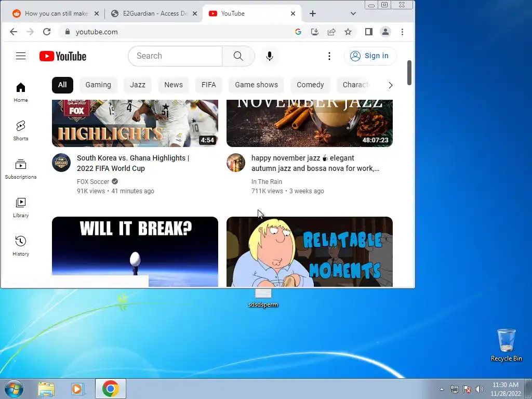Play the FOX Highlights thumbnail
This screenshot has width=532, height=399.
[135, 123]
